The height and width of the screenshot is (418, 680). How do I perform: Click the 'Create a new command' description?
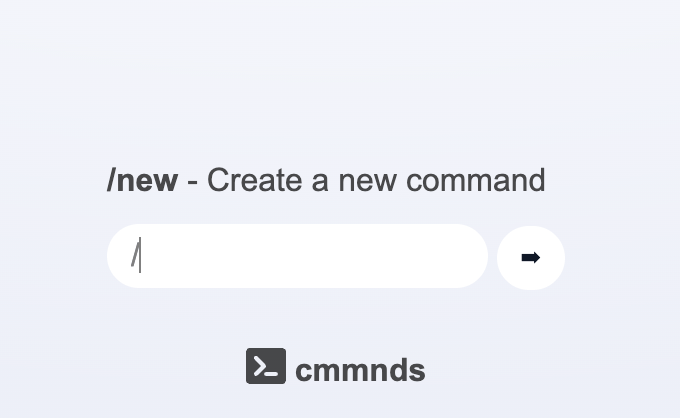click(376, 181)
